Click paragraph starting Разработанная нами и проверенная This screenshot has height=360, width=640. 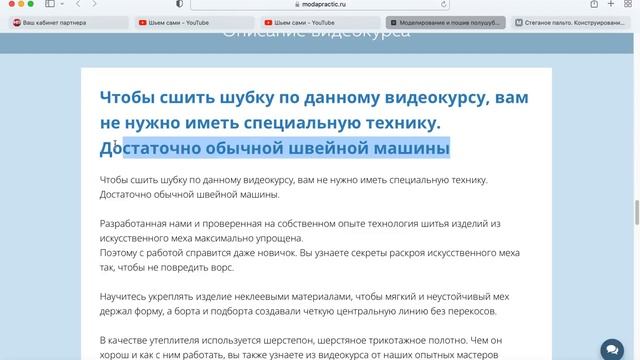pyautogui.click(x=300, y=231)
